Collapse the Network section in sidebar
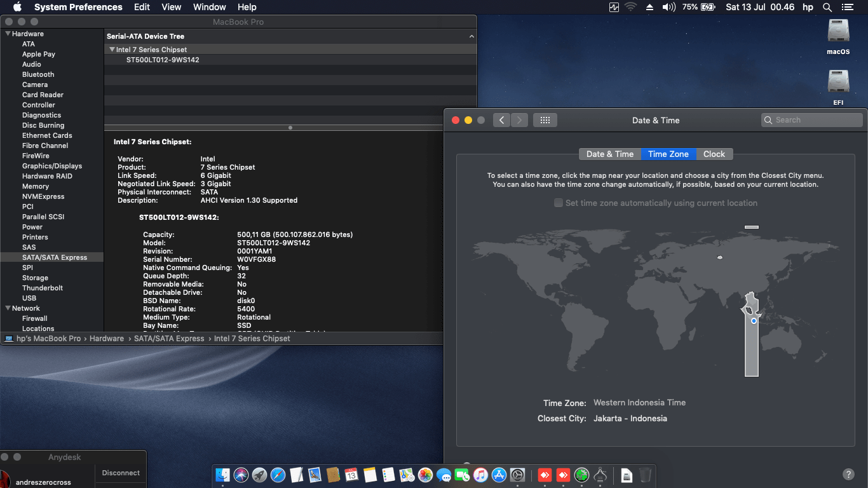 pyautogui.click(x=8, y=308)
